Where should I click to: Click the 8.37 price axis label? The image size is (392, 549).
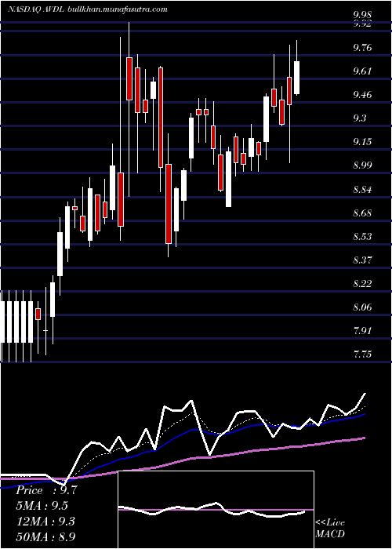pyautogui.click(x=362, y=260)
